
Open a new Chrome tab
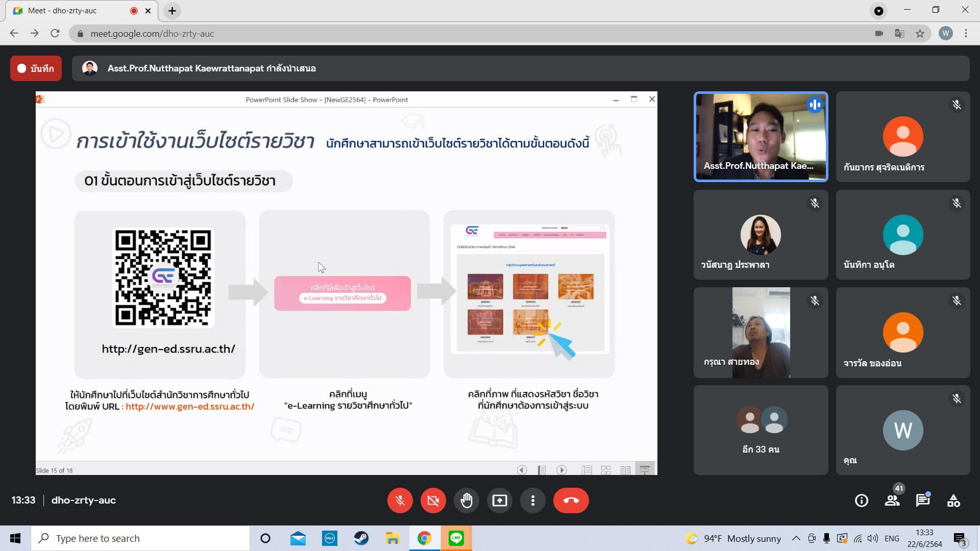[x=172, y=11]
